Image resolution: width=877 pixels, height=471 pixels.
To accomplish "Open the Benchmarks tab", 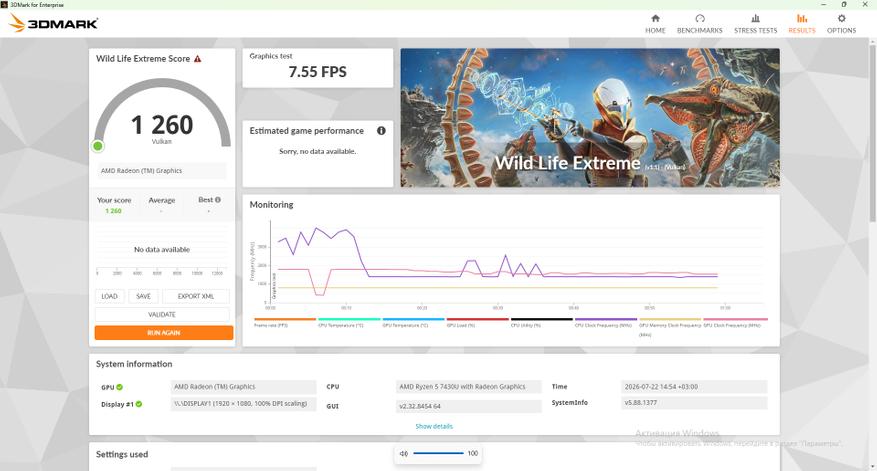I will pyautogui.click(x=699, y=23).
